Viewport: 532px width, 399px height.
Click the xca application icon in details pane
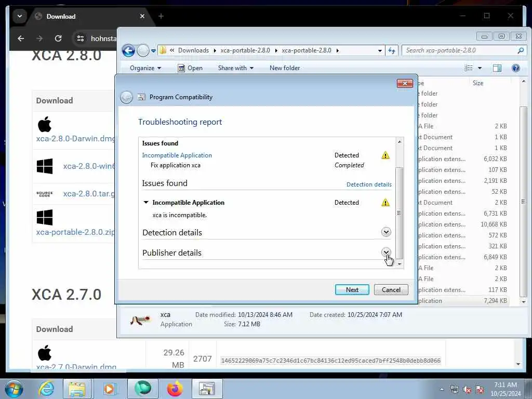tap(140, 320)
